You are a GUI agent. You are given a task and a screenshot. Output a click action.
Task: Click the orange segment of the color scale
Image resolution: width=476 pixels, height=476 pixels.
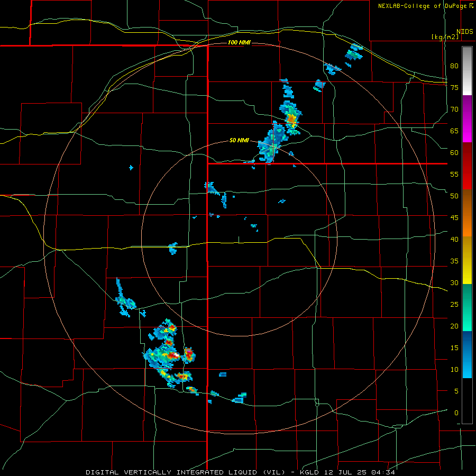point(467,213)
